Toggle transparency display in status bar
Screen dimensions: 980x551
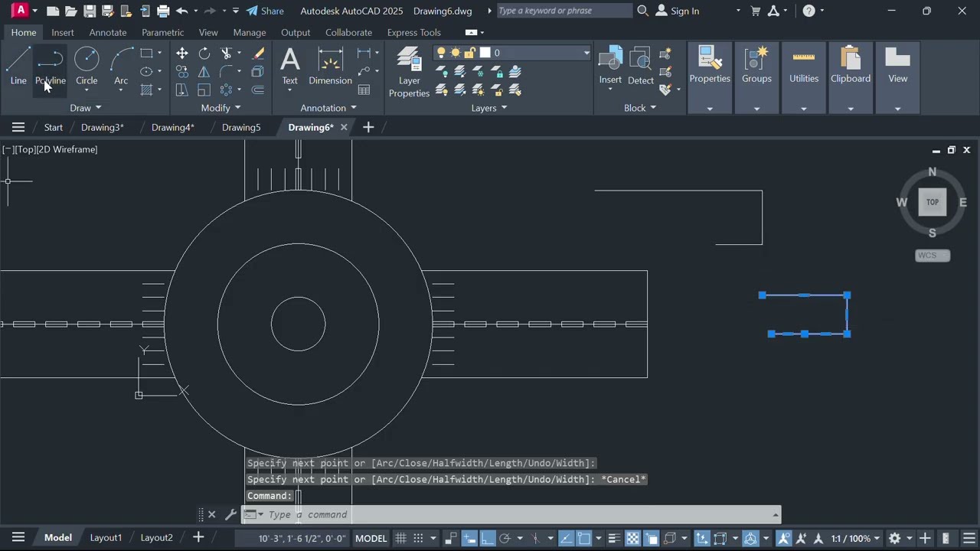pyautogui.click(x=633, y=538)
